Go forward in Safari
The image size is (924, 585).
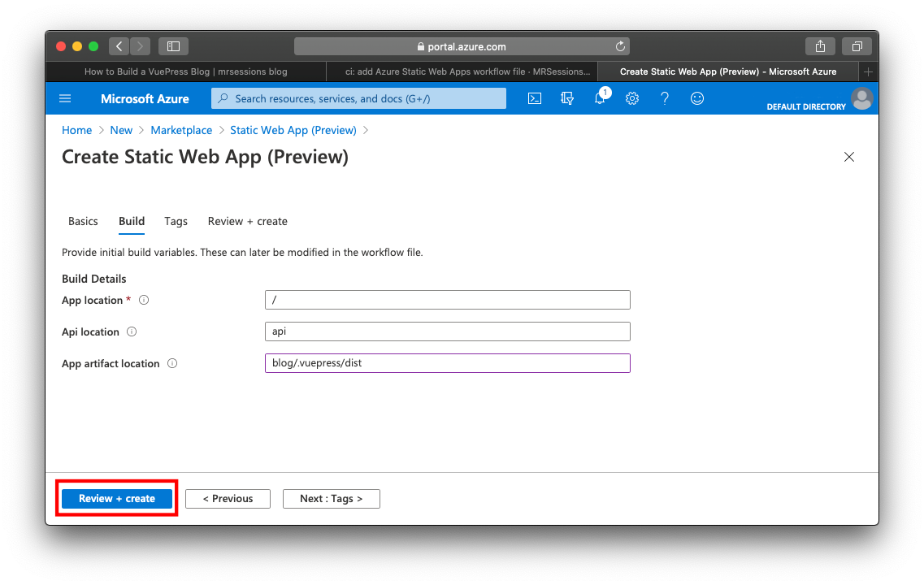[x=141, y=46]
